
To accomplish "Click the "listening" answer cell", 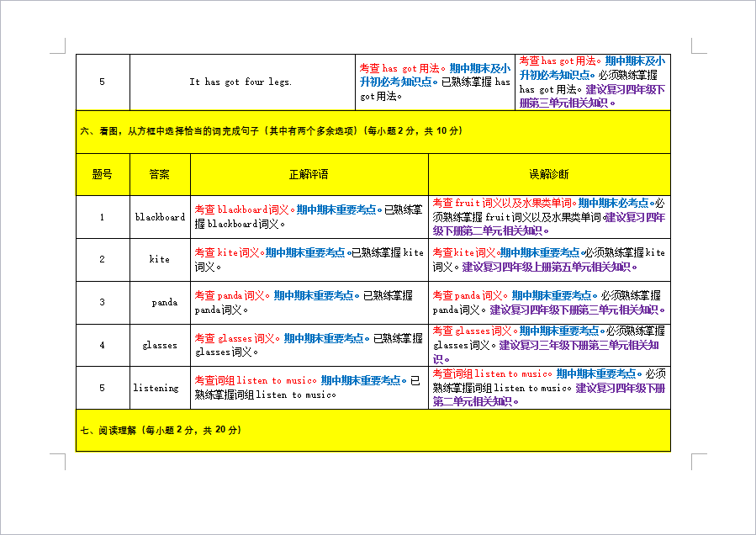I will (156, 388).
